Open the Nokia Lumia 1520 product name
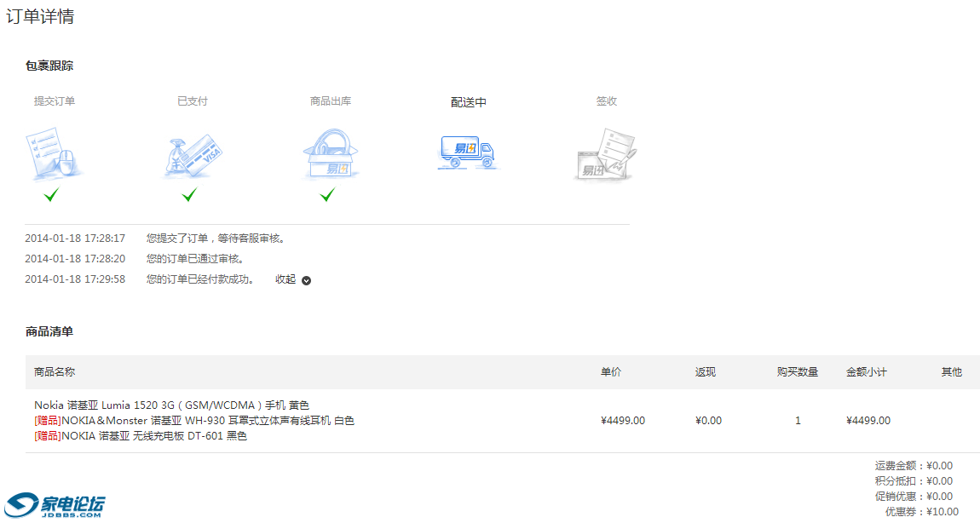The image size is (980, 523). 171,405
